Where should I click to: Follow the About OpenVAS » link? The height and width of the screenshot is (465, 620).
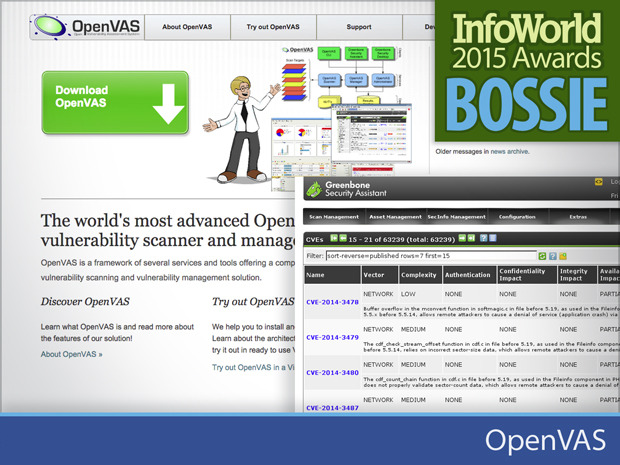(72, 354)
